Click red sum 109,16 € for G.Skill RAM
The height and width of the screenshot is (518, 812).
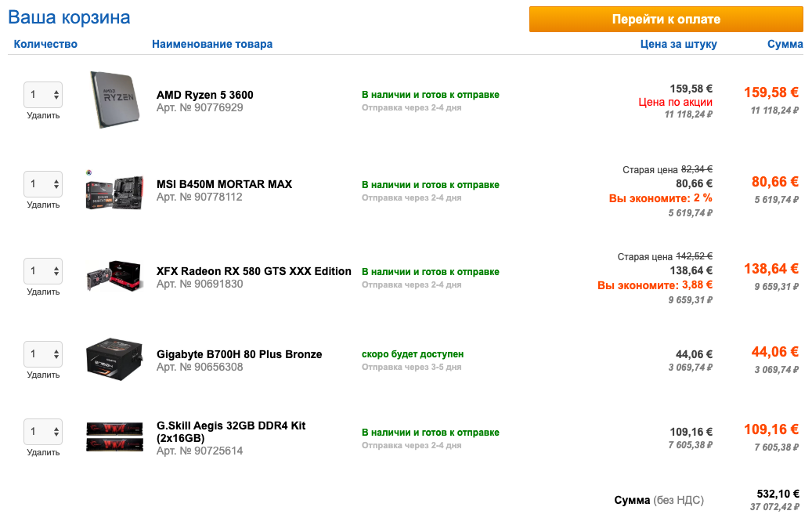(771, 429)
